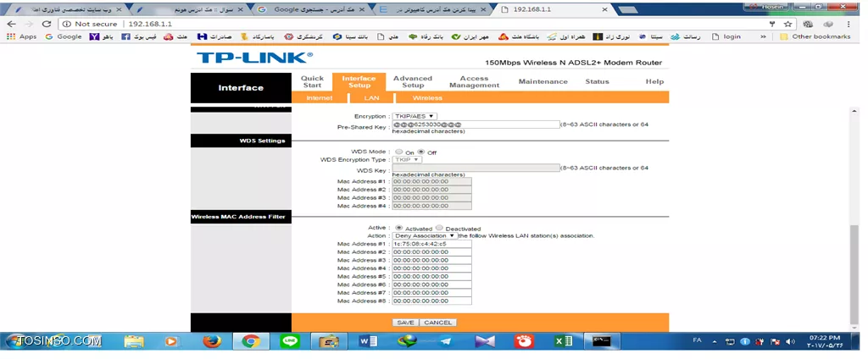Viewport: 868px width, 359px height.
Task: Open Deny Association action dropdown
Action: click(x=426, y=235)
